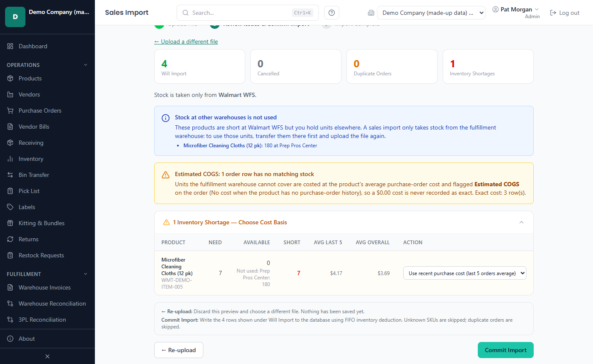Click the Restock Requests clipboard icon
Screen dimensions: 593x364
pyautogui.click(x=11, y=255)
